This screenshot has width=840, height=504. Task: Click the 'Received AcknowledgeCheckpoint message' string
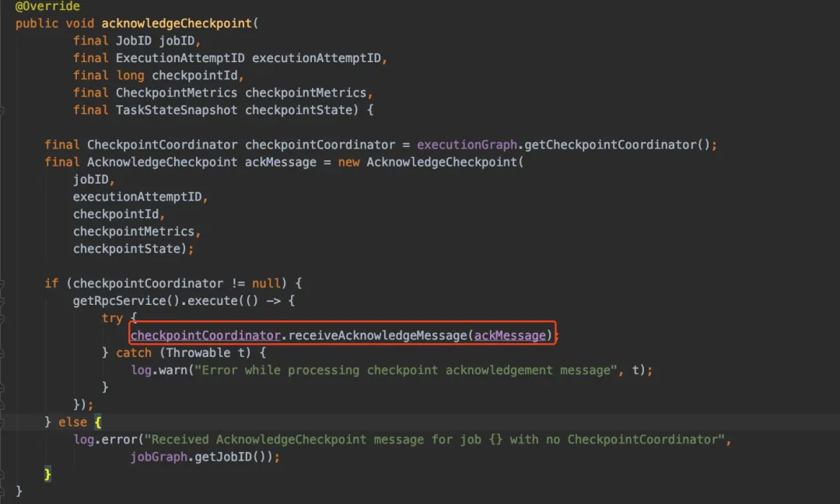click(435, 439)
